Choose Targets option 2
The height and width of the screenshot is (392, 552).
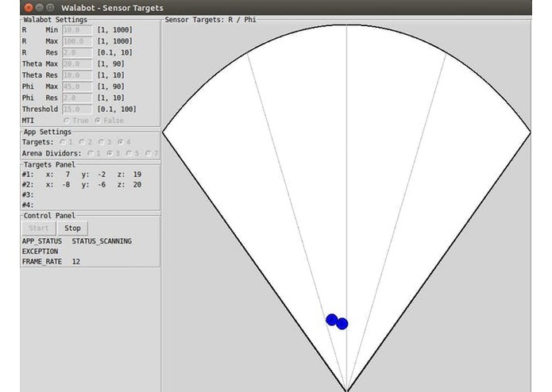pos(82,142)
